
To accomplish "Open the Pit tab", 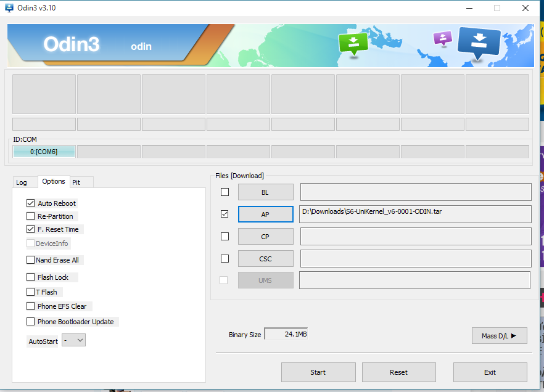I will coord(76,182).
